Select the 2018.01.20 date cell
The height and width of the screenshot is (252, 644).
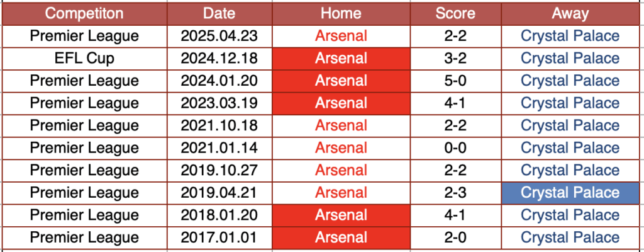pos(219,215)
